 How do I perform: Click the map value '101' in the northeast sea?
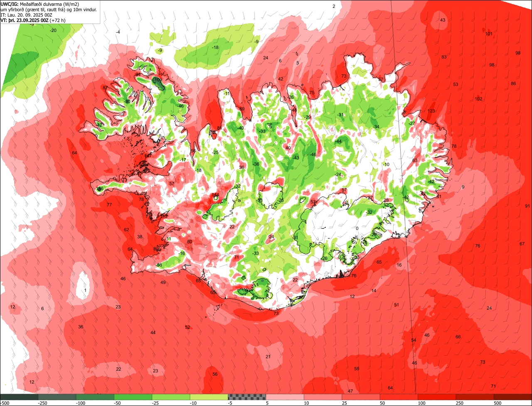[489, 34]
